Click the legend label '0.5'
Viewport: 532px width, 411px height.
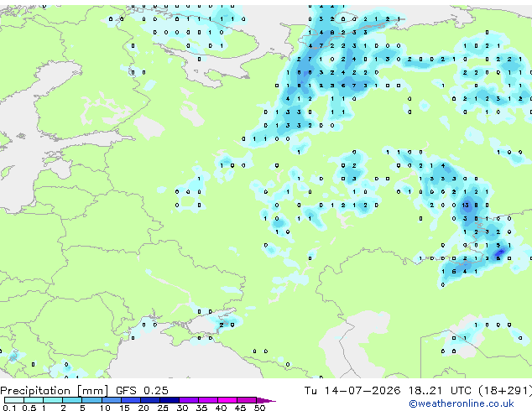point(29,408)
